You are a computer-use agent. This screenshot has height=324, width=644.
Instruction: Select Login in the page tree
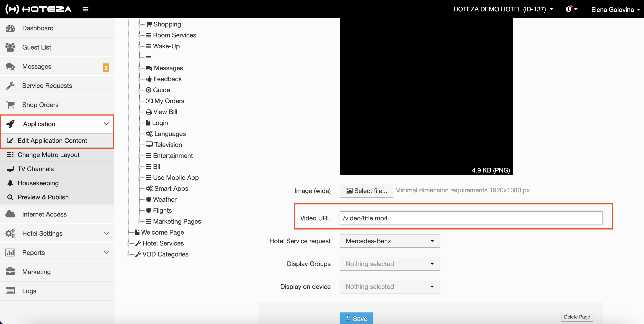pyautogui.click(x=160, y=123)
